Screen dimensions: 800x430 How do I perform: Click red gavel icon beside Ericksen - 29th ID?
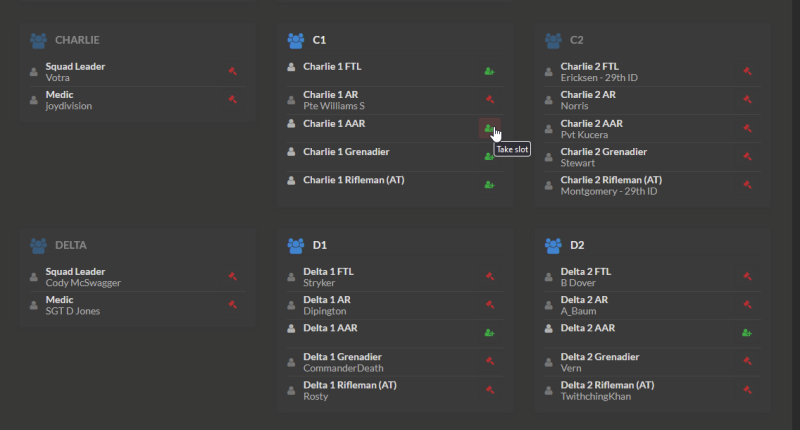[x=747, y=72]
